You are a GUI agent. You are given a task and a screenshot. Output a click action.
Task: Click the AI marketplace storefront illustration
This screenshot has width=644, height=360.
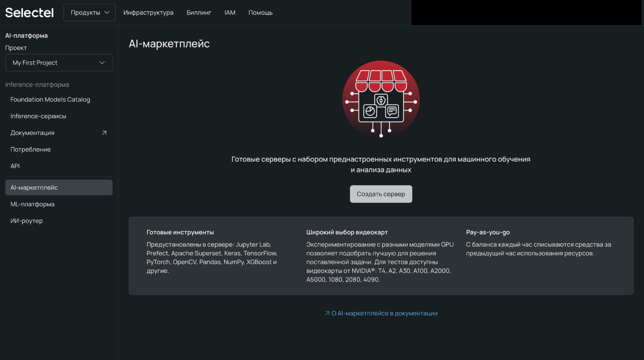tap(381, 99)
